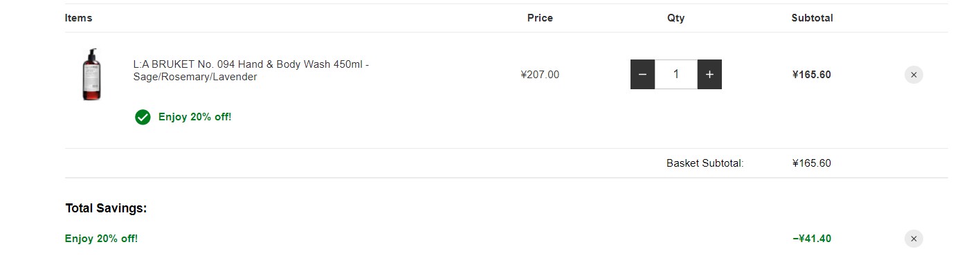This screenshot has height=267, width=980.
Task: Remove the 20% off discount from savings
Action: [x=914, y=239]
